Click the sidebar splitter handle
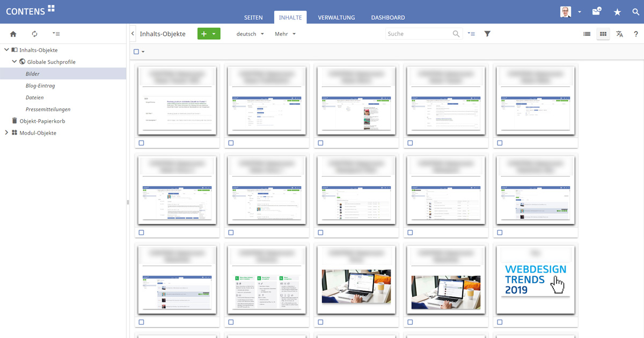The image size is (644, 338). (x=128, y=202)
